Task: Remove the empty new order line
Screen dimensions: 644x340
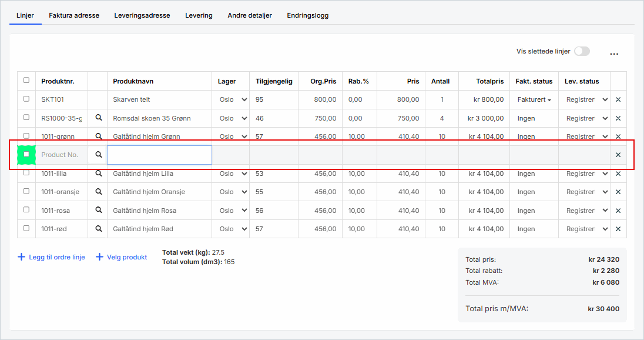Action: point(618,155)
